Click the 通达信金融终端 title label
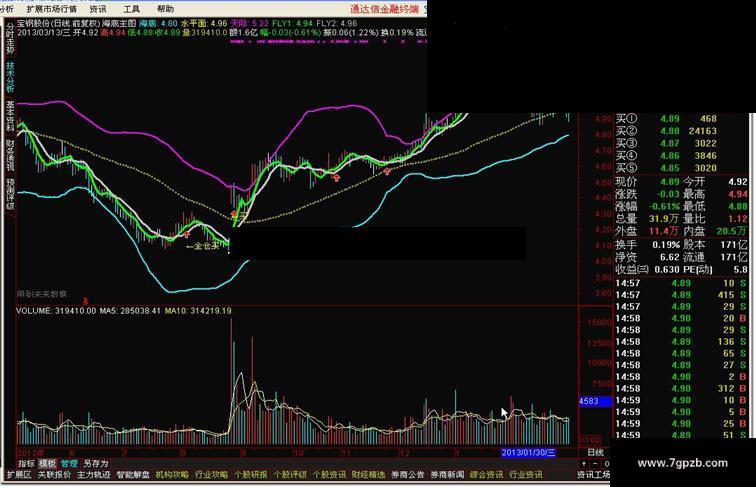Viewport: 756px width, 487px height. pyautogui.click(x=384, y=9)
